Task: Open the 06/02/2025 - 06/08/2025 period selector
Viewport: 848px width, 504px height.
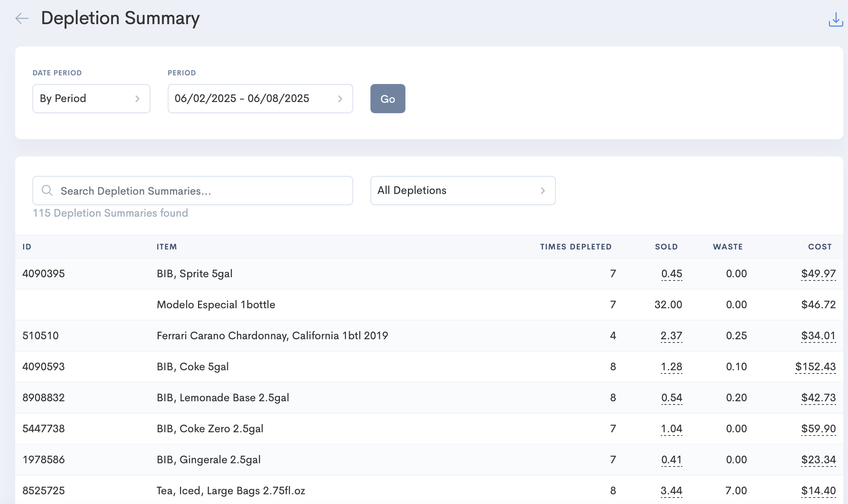Action: [260, 98]
